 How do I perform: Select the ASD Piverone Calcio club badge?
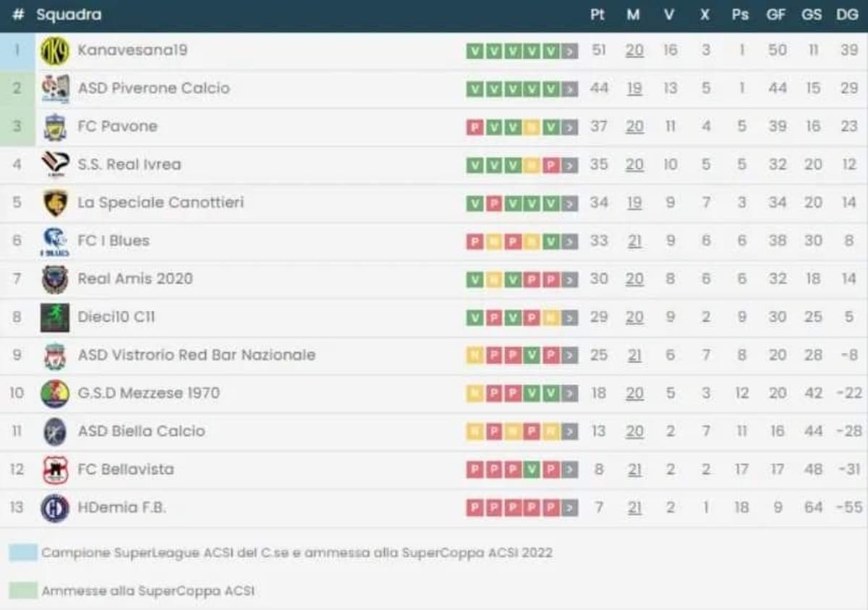coord(55,88)
